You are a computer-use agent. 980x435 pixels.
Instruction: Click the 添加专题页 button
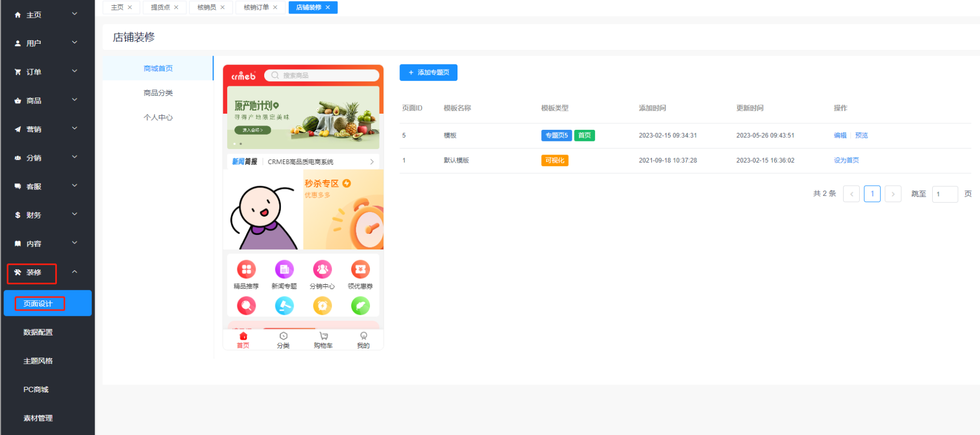428,72
